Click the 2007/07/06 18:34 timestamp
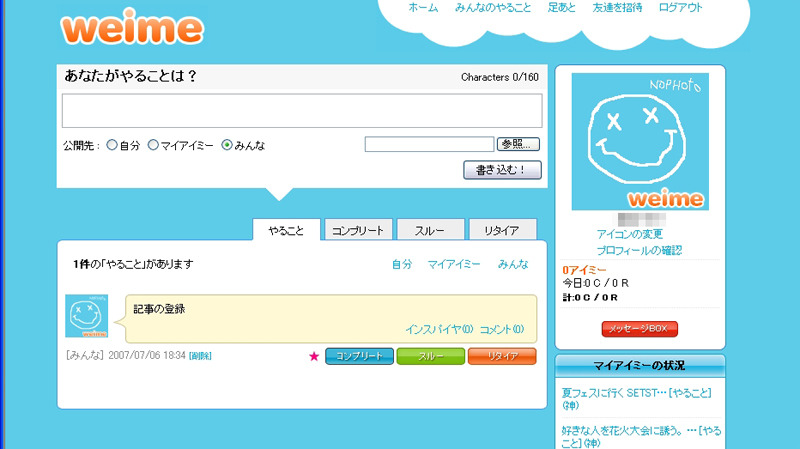The width and height of the screenshot is (800, 449). [x=147, y=356]
